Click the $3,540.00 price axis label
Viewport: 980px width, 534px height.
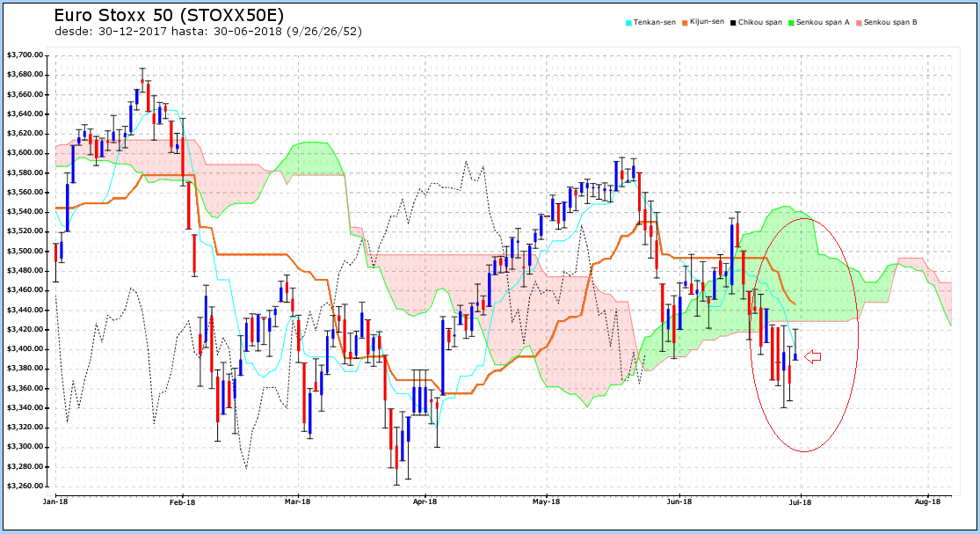(25, 212)
